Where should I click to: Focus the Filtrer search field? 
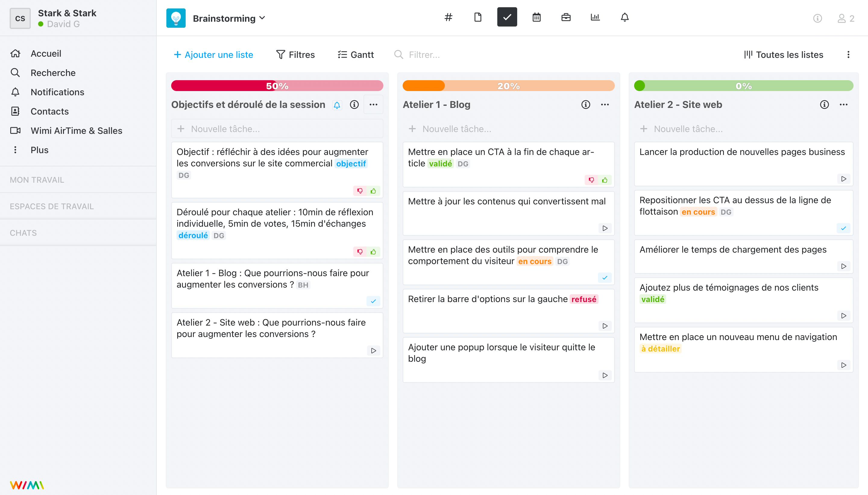pyautogui.click(x=424, y=54)
